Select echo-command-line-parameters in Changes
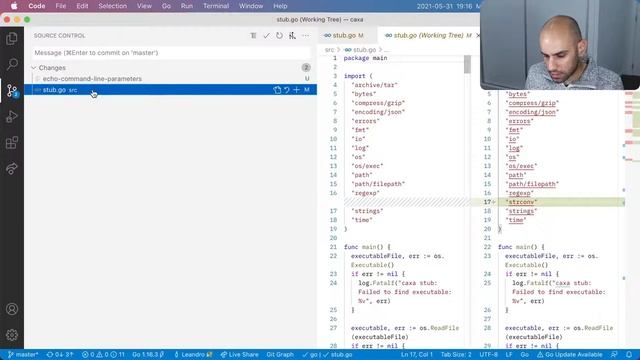640x360 pixels. click(x=170, y=79)
